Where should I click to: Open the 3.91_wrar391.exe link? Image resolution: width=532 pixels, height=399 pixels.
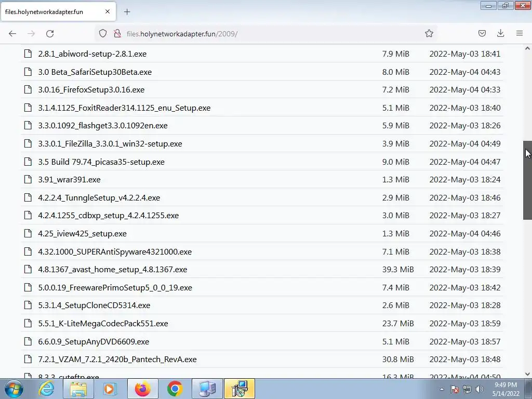pyautogui.click(x=69, y=179)
